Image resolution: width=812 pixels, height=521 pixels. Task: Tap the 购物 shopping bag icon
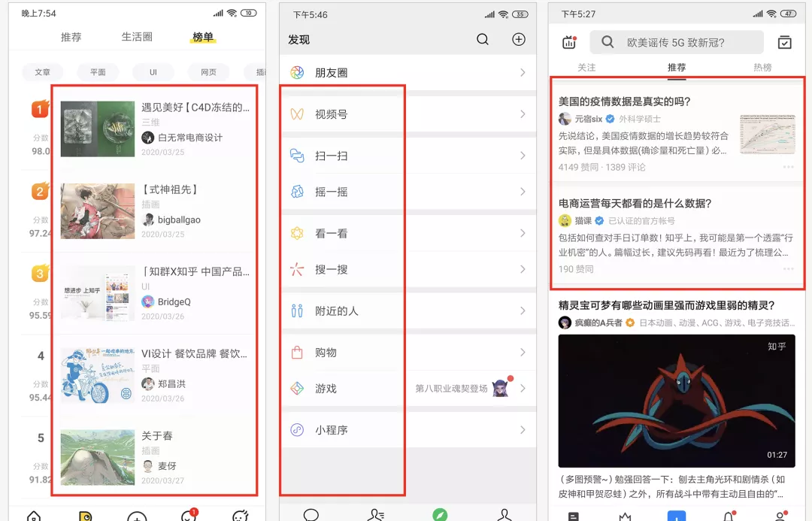pyautogui.click(x=297, y=352)
